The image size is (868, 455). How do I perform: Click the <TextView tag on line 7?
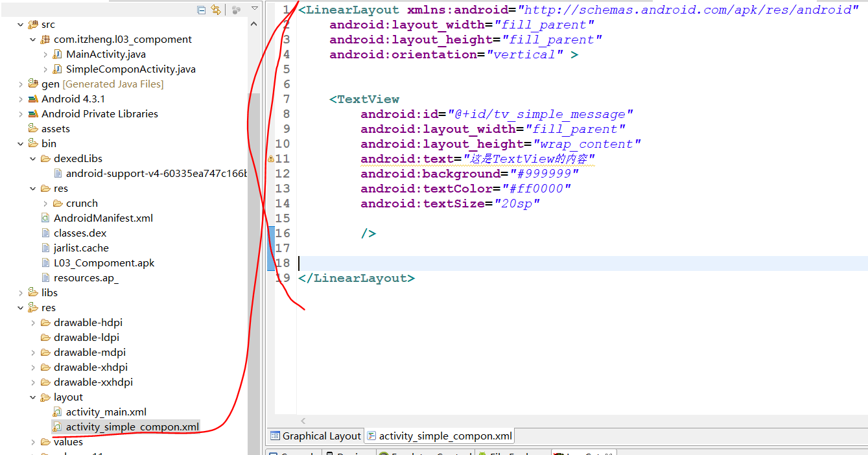click(364, 99)
